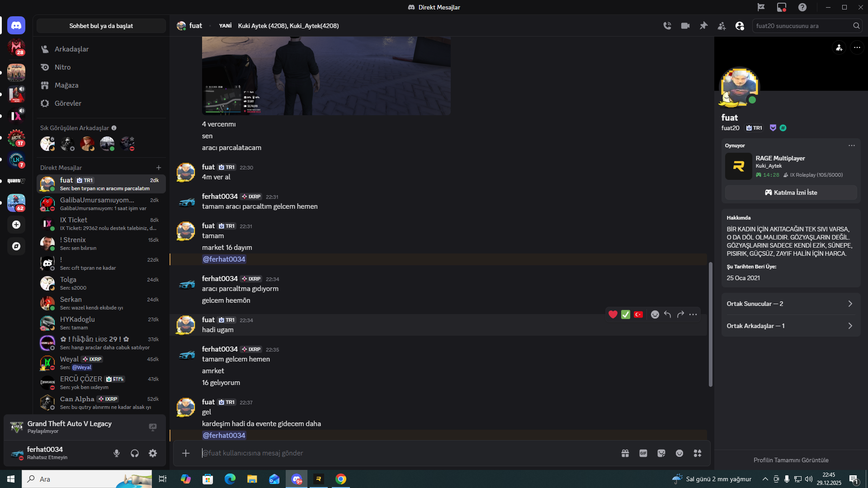Image resolution: width=868 pixels, height=488 pixels.
Task: Forward the 'hadi ugam' message
Action: (680, 314)
